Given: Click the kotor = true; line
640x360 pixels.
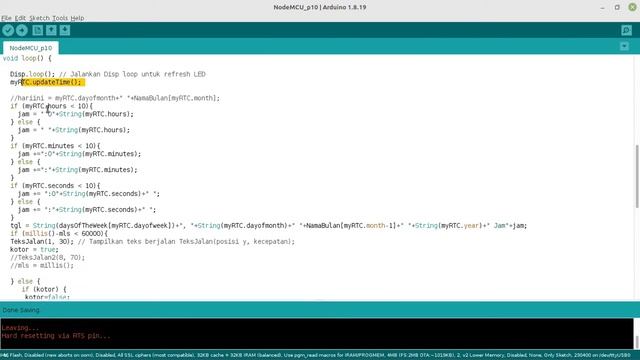Looking at the screenshot, I should point(34,249).
